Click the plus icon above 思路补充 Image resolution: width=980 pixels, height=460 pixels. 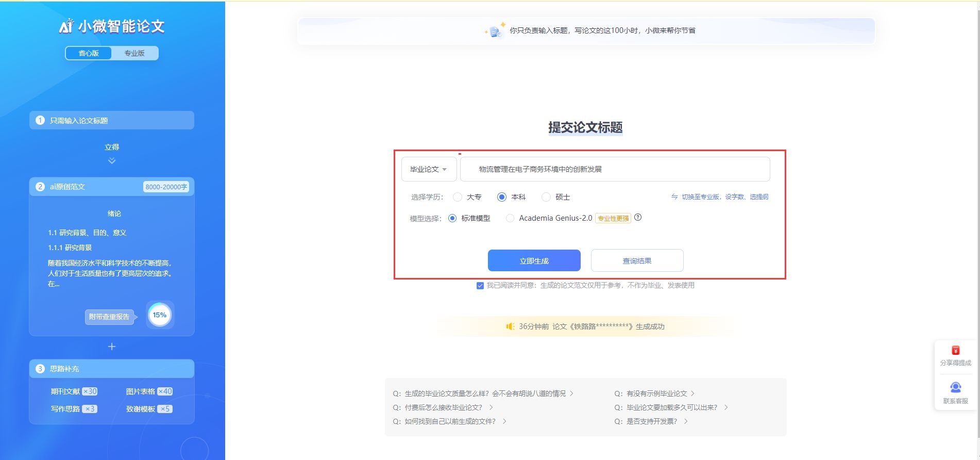pyautogui.click(x=112, y=347)
